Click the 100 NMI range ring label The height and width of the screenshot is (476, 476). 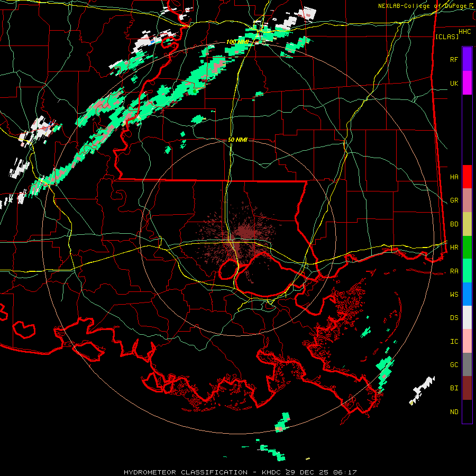(237, 42)
